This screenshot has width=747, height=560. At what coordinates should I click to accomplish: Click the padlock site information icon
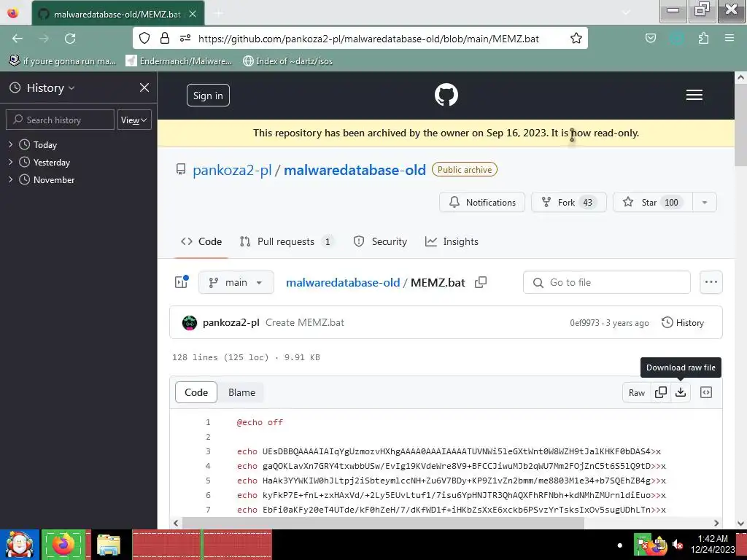tap(165, 38)
